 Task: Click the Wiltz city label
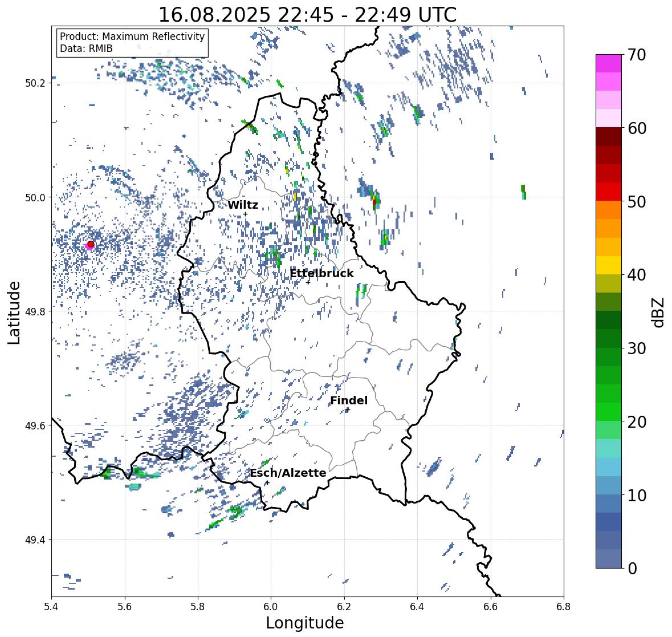pos(243,205)
